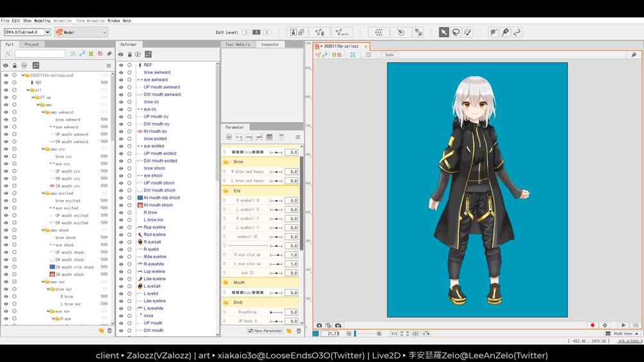The image size is (644, 362).
Task: Switch to the Project tab
Action: click(x=31, y=44)
